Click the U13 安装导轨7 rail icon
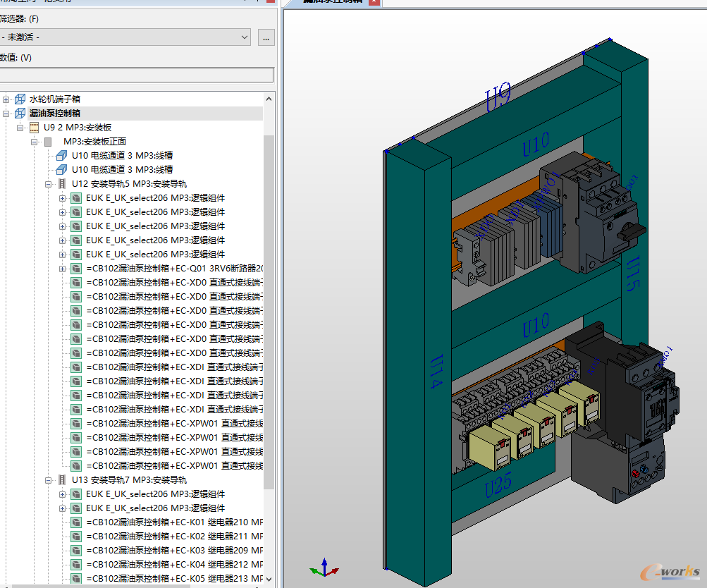 62,480
